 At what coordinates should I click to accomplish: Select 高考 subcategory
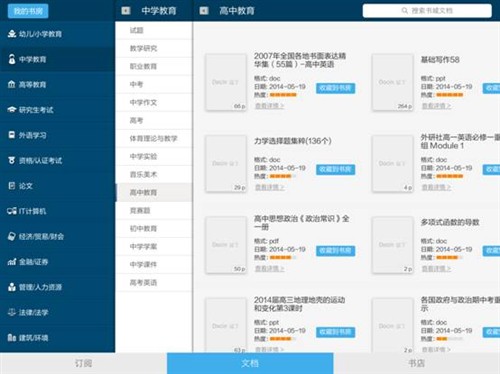(154, 120)
